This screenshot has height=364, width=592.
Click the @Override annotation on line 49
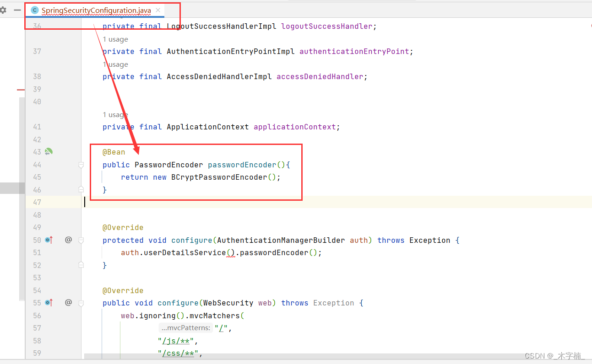pyautogui.click(x=123, y=228)
